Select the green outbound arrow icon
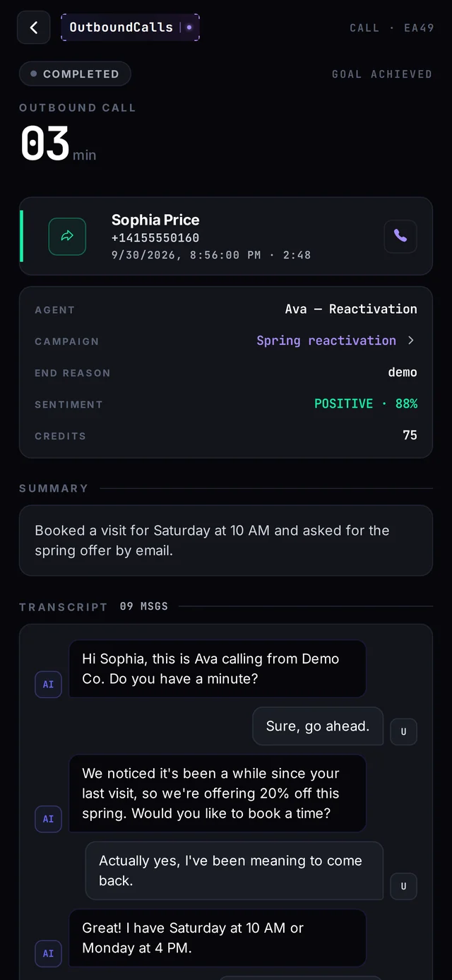The image size is (452, 980). (x=67, y=237)
